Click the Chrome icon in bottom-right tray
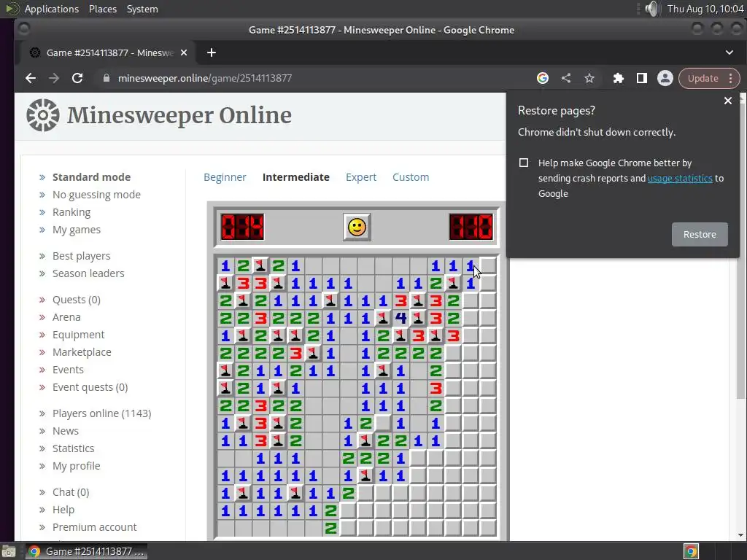This screenshot has width=747, height=560. (x=691, y=551)
